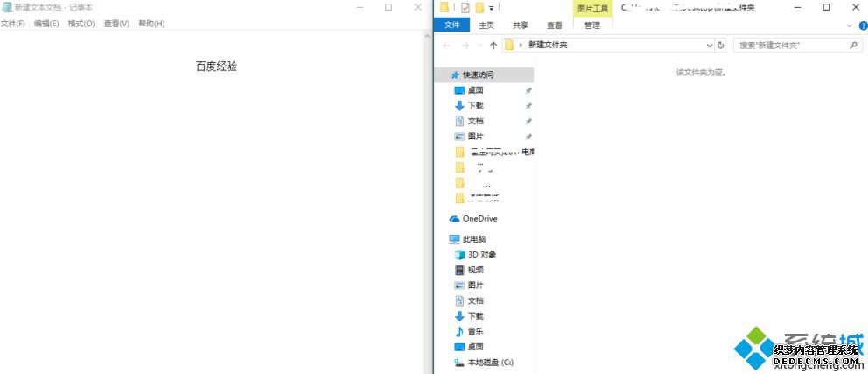Click pin icon next to pinned 文档
This screenshot has height=374, width=868.
point(528,122)
